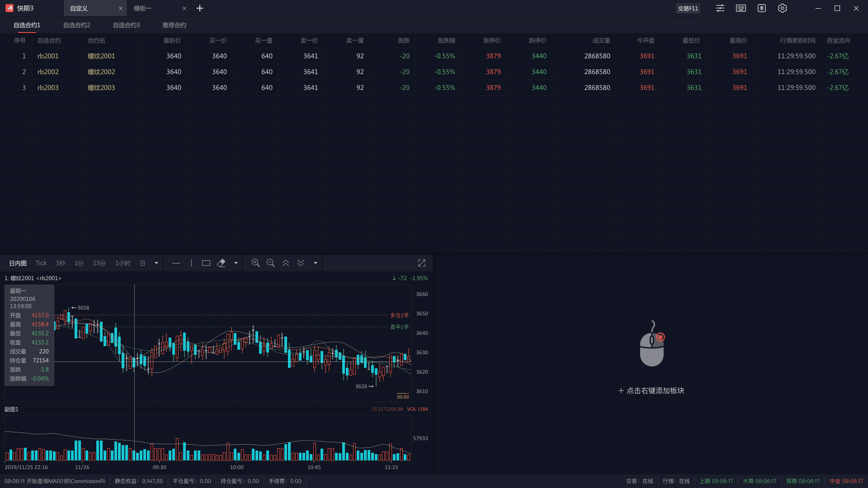This screenshot has width=868, height=488.
Task: Click status bar 静态权益 value
Action: [139, 481]
